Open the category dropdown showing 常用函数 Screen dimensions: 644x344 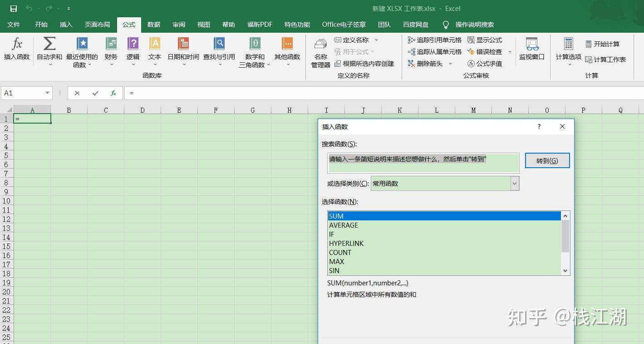[x=515, y=184]
